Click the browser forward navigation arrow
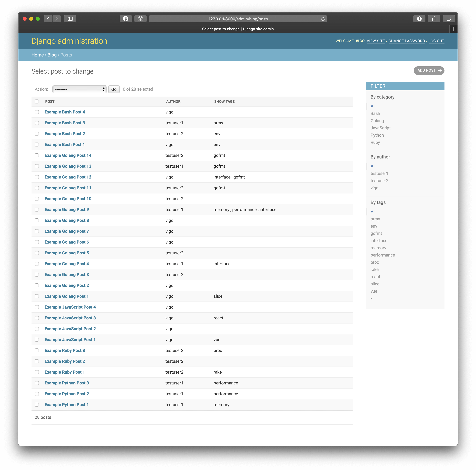The height and width of the screenshot is (470, 476). click(57, 19)
